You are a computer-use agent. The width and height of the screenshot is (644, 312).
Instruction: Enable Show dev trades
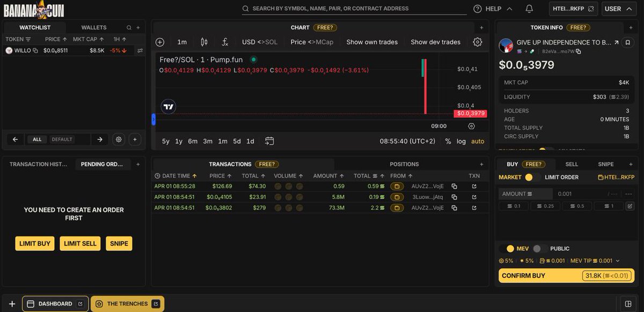coord(435,42)
